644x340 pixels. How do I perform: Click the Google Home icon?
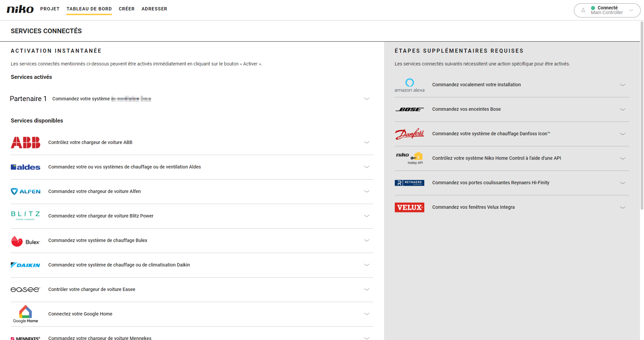pos(25,314)
